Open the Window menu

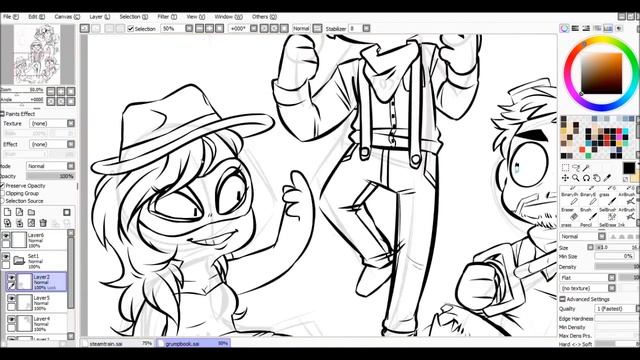(228, 17)
